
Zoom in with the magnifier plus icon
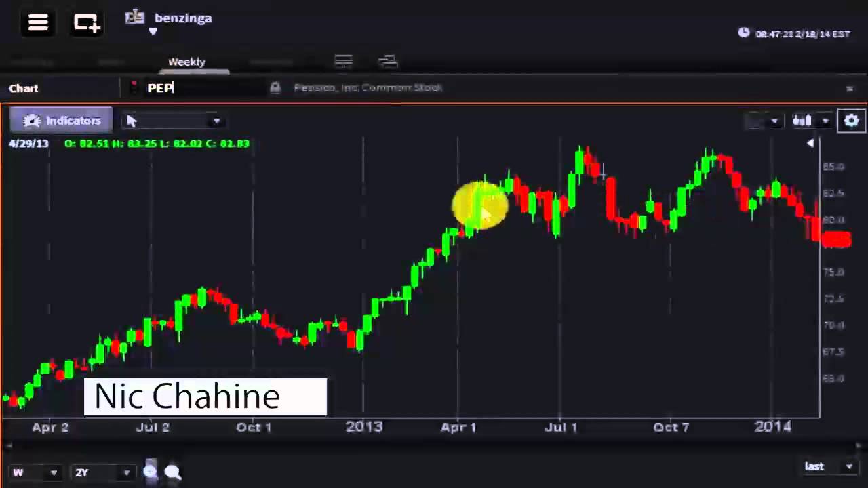pyautogui.click(x=151, y=471)
